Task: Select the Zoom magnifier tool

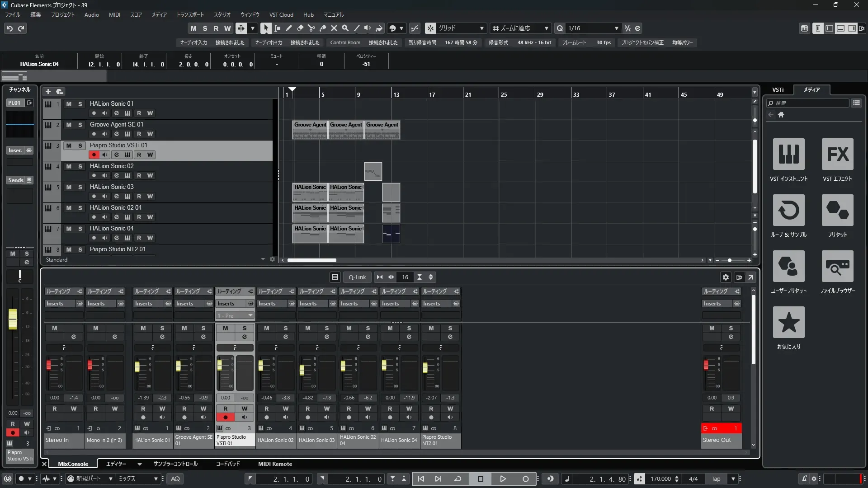Action: [345, 28]
